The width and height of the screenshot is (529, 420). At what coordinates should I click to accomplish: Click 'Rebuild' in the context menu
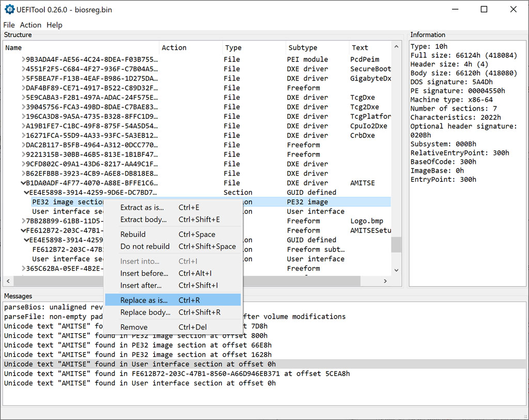[133, 235]
